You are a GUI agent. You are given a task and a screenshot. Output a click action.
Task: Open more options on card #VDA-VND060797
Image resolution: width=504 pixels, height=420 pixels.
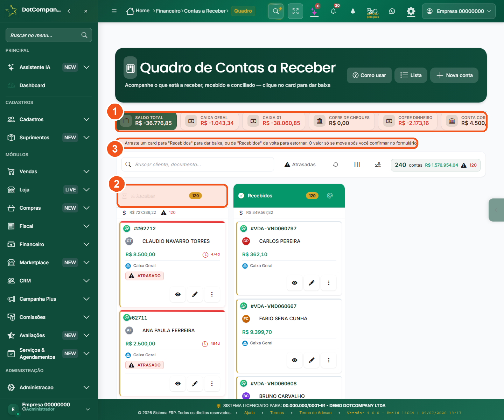click(329, 283)
